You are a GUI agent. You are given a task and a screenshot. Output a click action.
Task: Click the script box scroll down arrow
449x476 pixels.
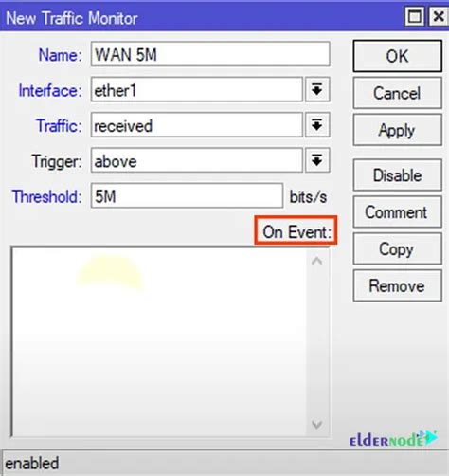pos(317,424)
